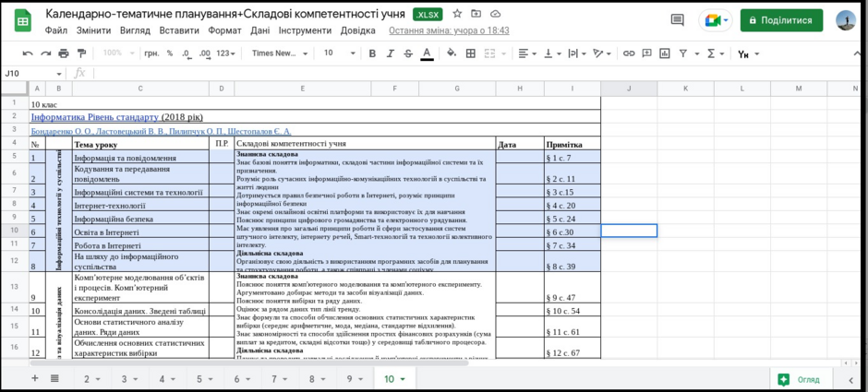The width and height of the screenshot is (868, 392).
Task: Open the Times New Roman font dropdown
Action: click(x=280, y=53)
